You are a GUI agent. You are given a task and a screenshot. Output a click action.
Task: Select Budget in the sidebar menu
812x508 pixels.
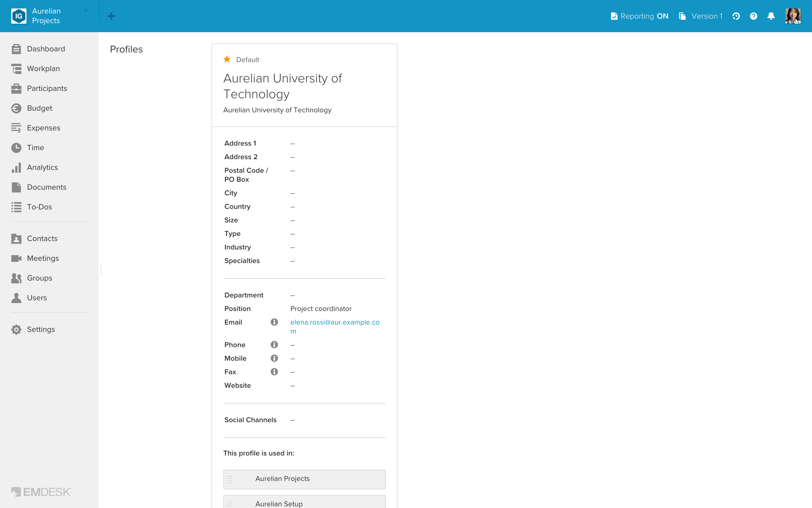tap(39, 108)
